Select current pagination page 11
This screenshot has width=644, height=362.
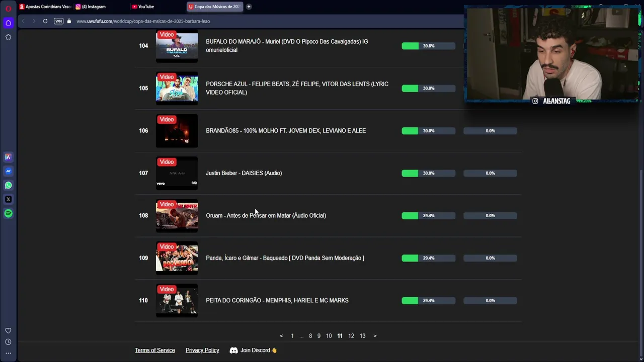(340, 336)
